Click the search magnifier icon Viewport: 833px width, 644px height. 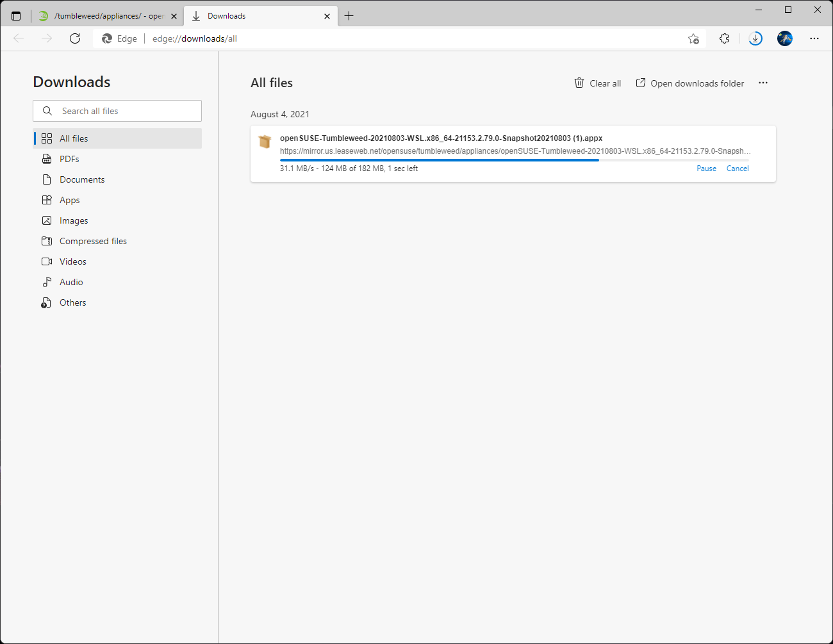click(x=47, y=111)
